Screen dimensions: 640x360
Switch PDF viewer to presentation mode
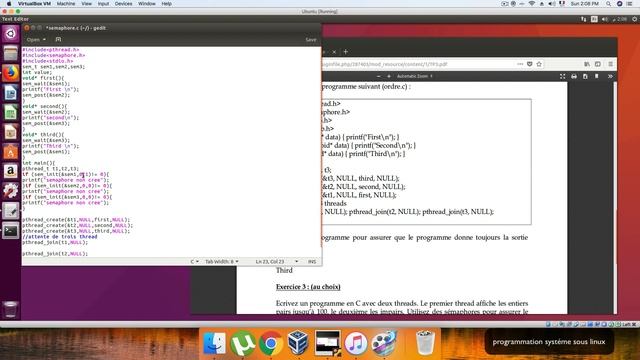pos(562,76)
